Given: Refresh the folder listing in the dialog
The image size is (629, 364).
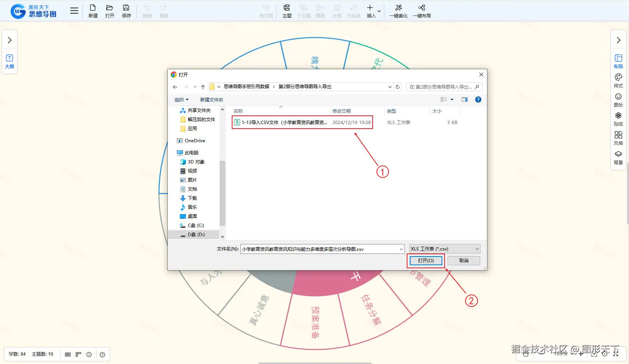Looking at the screenshot, I should pyautogui.click(x=398, y=87).
